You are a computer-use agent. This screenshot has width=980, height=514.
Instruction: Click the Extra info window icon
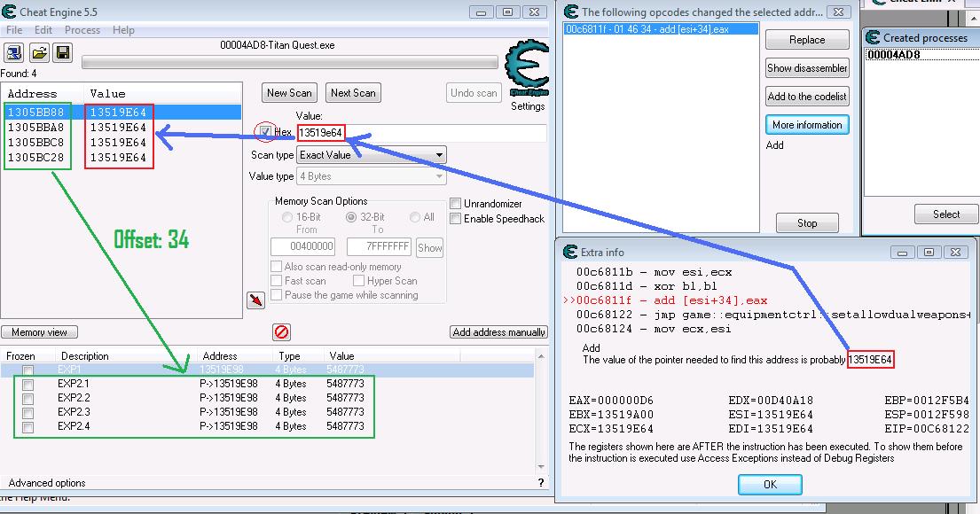click(568, 253)
